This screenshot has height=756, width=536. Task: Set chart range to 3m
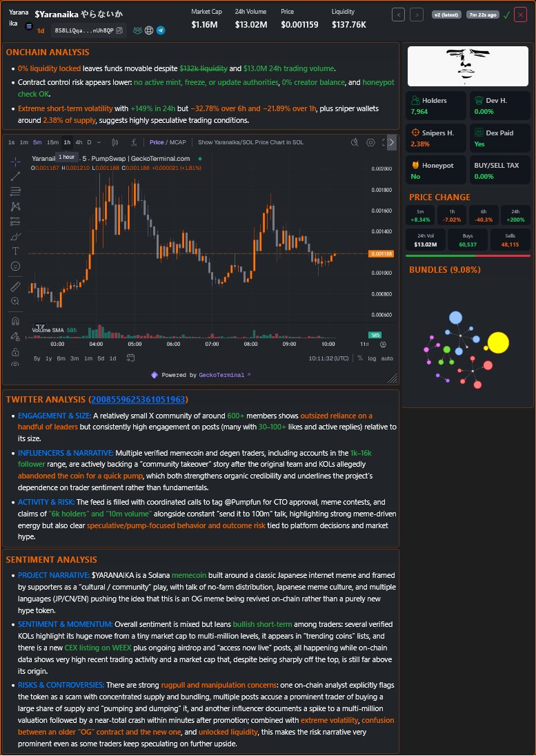point(75,358)
